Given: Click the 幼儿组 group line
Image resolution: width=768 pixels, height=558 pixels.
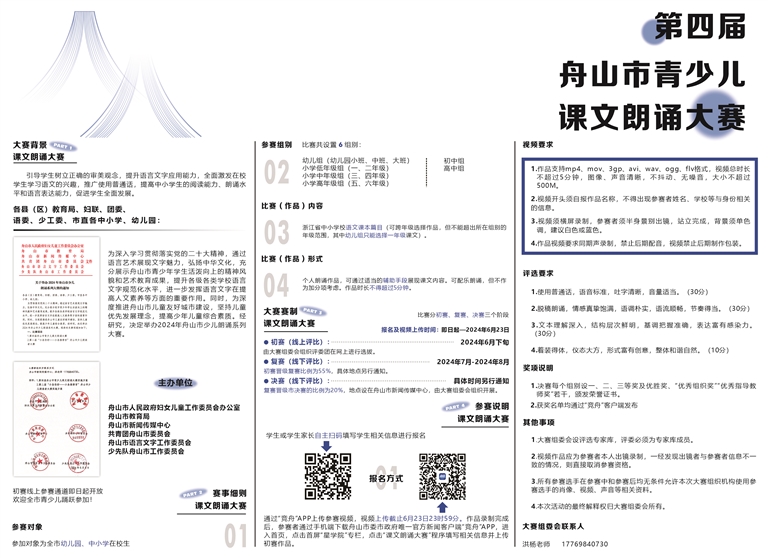Looking at the screenshot, I should pyautogui.click(x=356, y=160).
